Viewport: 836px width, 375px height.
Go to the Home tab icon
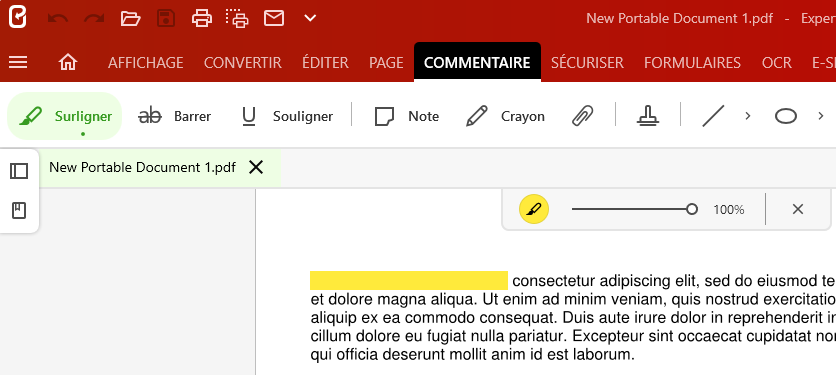pos(68,62)
